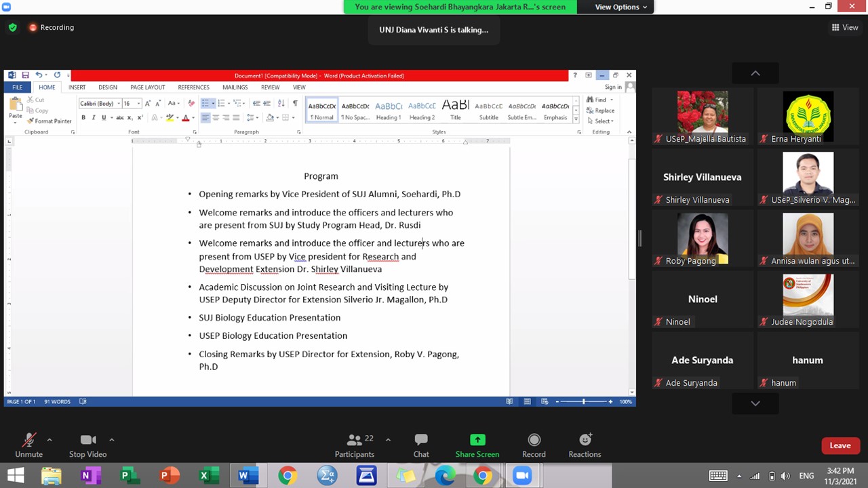
Task: Click the Center alignment icon
Action: 216,118
